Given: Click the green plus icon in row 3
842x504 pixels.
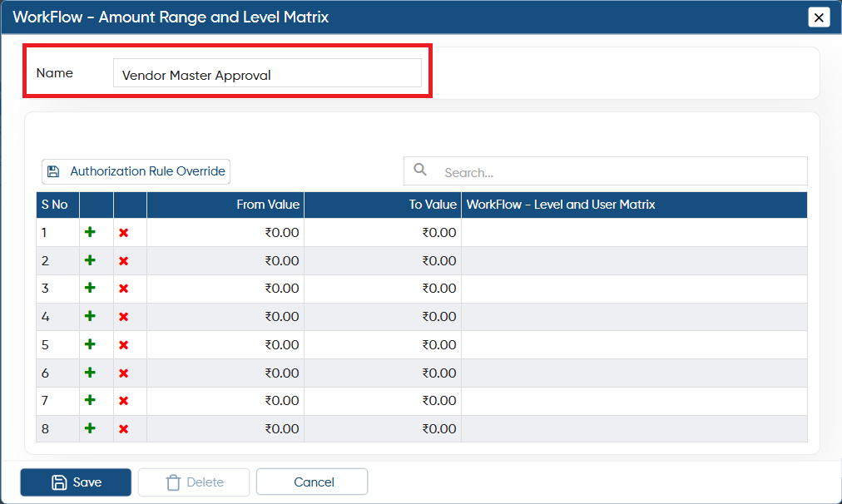Looking at the screenshot, I should (90, 288).
